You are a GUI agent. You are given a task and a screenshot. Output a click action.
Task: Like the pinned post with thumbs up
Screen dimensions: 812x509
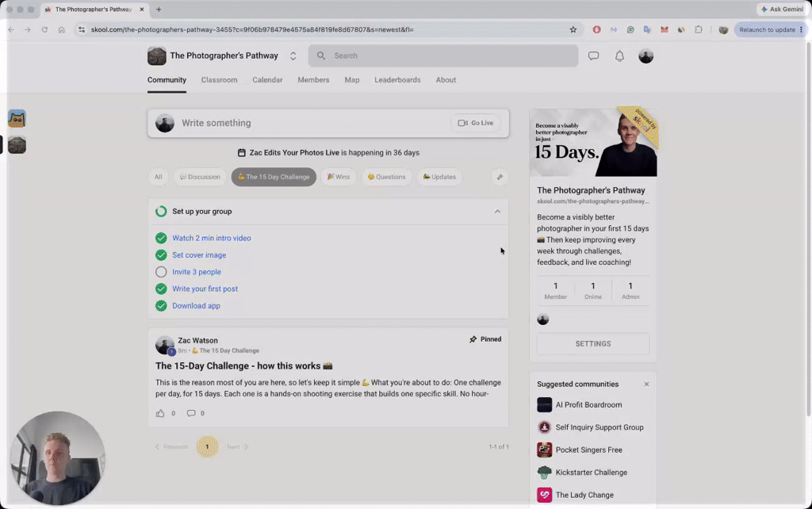(160, 413)
